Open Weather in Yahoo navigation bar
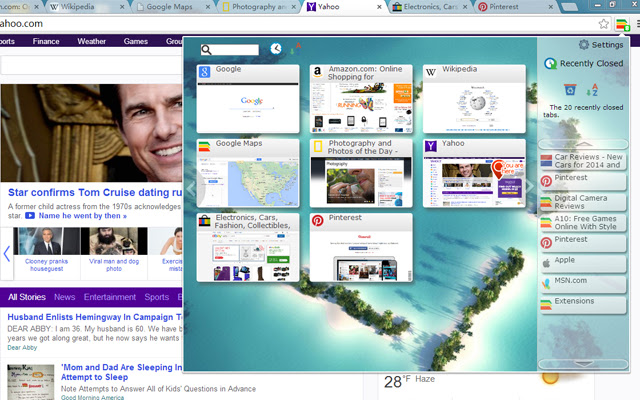Image resolution: width=640 pixels, height=400 pixels. [91, 41]
